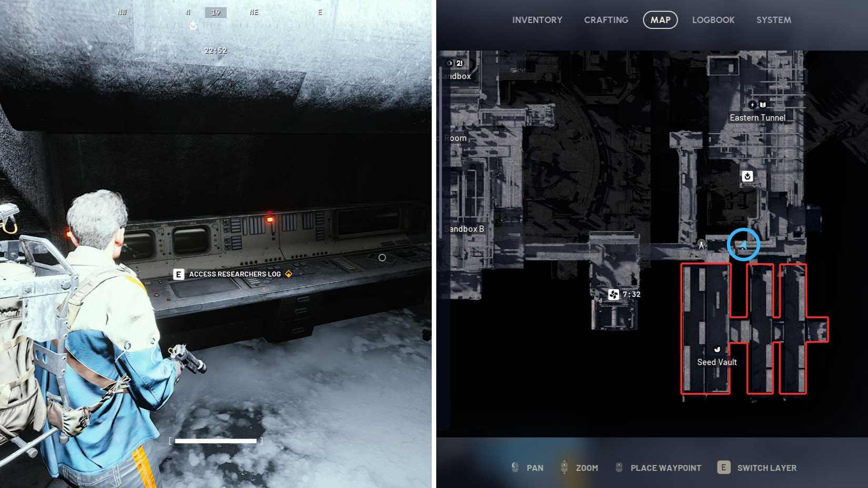Click the Place Waypoint hint
This screenshot has height=488, width=868.
(665, 468)
